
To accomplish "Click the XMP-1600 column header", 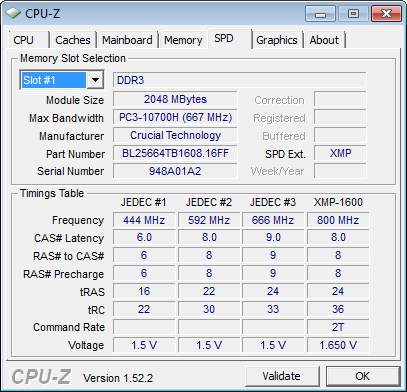I will click(338, 202).
